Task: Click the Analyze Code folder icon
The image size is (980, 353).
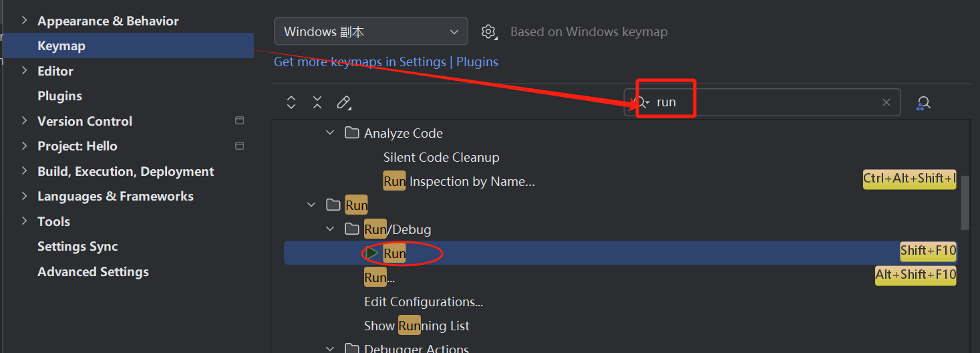Action: coord(351,133)
